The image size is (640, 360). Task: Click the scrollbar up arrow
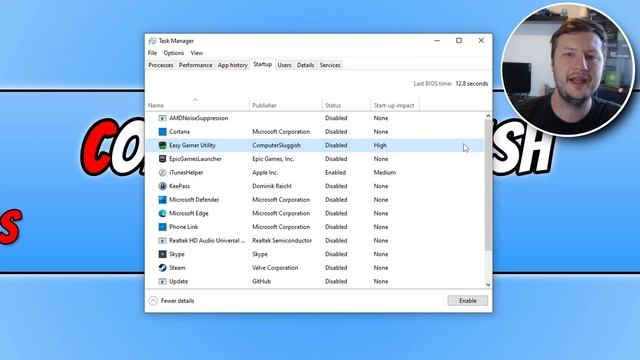(x=488, y=116)
